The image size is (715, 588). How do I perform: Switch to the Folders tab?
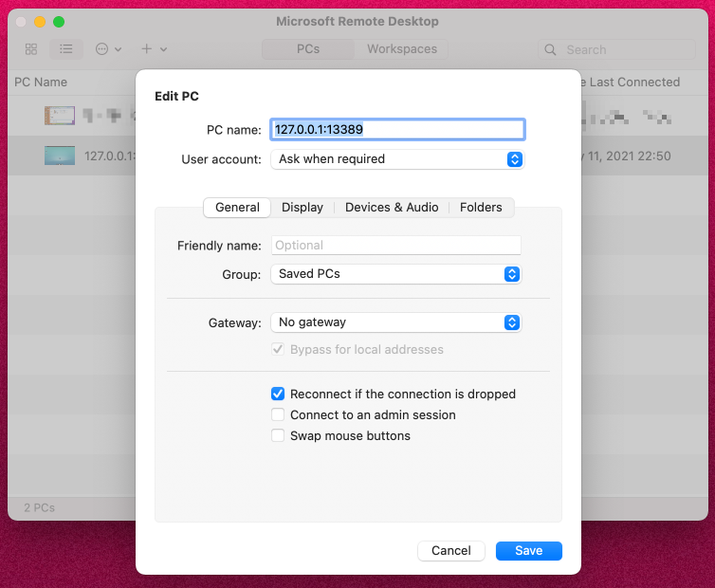481,208
